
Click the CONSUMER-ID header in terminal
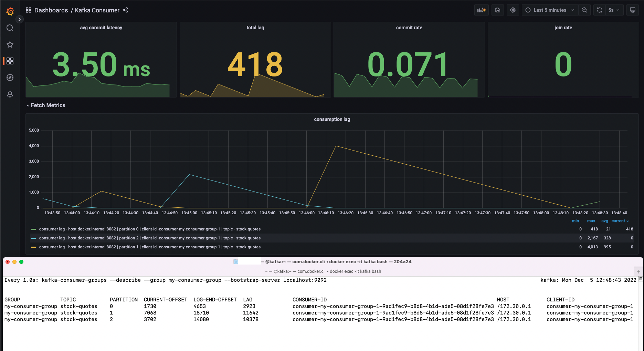(x=309, y=300)
